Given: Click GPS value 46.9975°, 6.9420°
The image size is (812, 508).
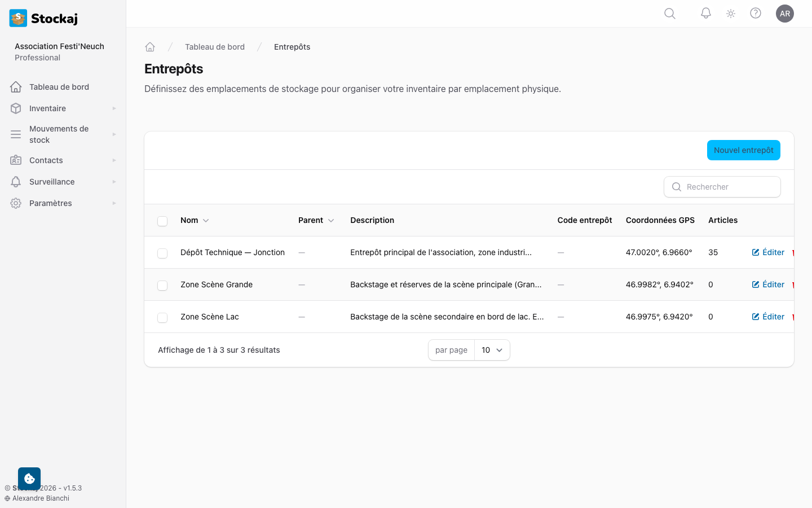Looking at the screenshot, I should pyautogui.click(x=659, y=317).
